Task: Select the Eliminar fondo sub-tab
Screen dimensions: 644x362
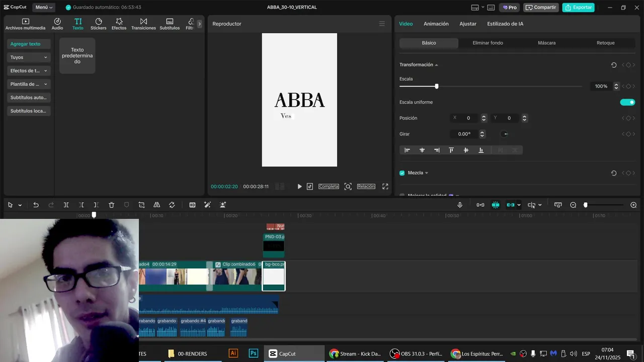Action: point(488,43)
